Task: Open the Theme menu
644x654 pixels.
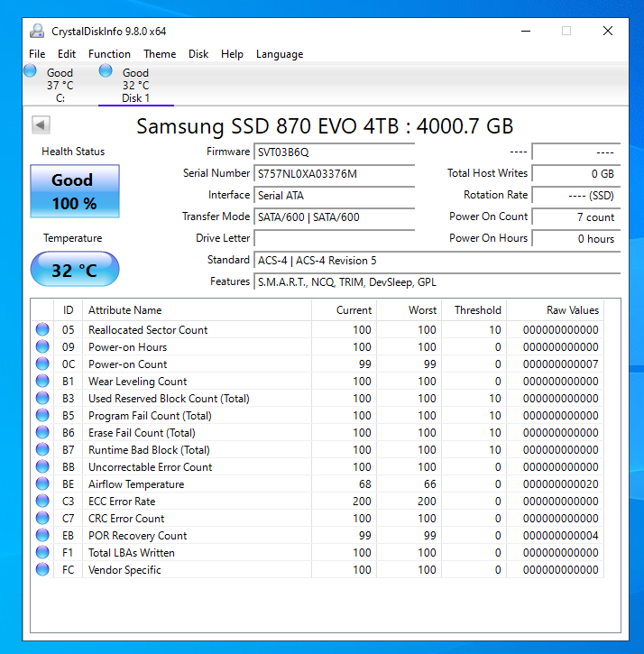Action: 160,54
